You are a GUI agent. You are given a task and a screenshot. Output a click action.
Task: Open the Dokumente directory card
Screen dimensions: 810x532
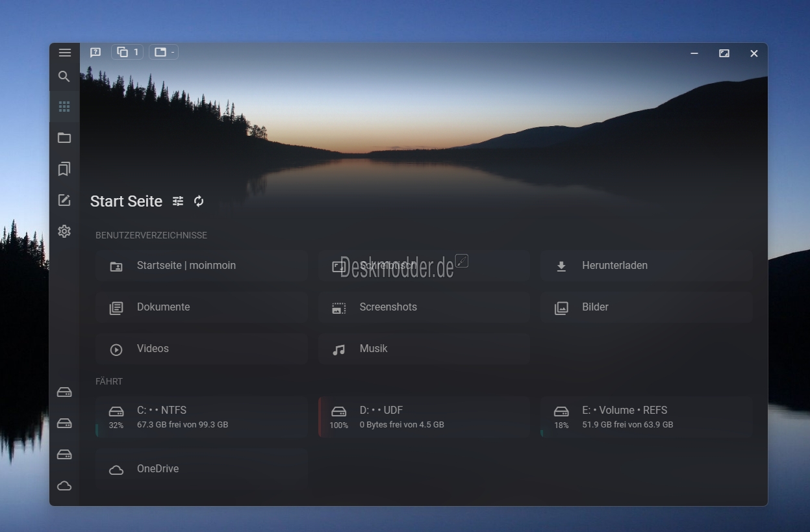(201, 307)
